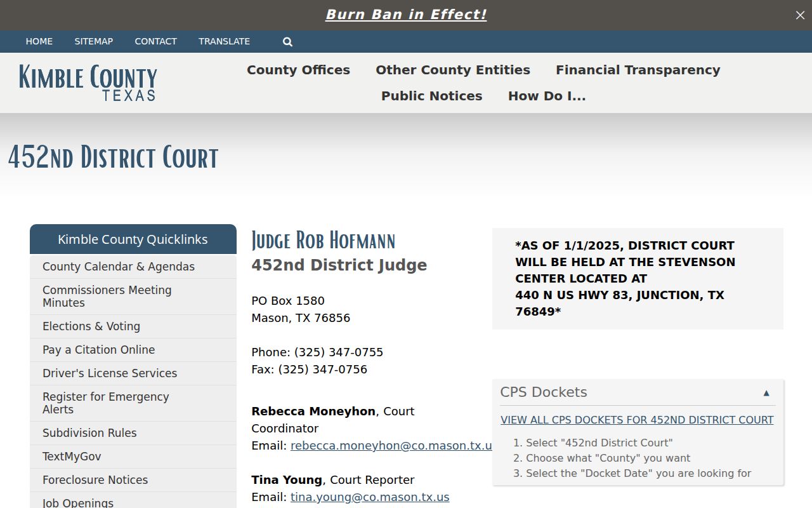Open the SITEMAP link
Viewport: 812px width, 508px height.
click(94, 41)
